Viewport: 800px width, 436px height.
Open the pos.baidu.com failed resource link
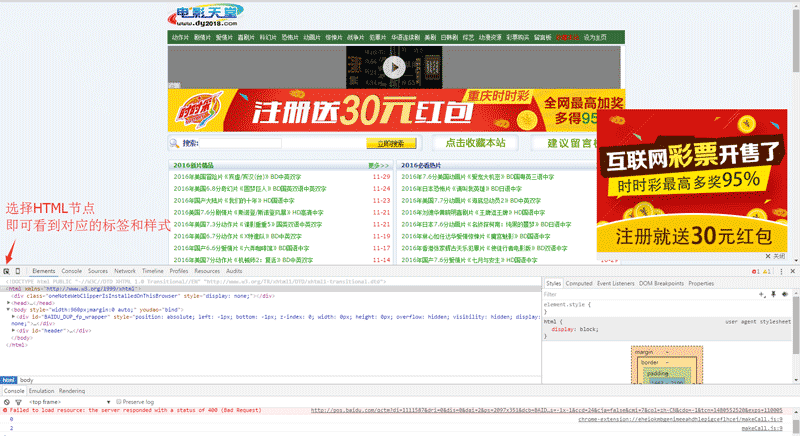click(x=546, y=410)
